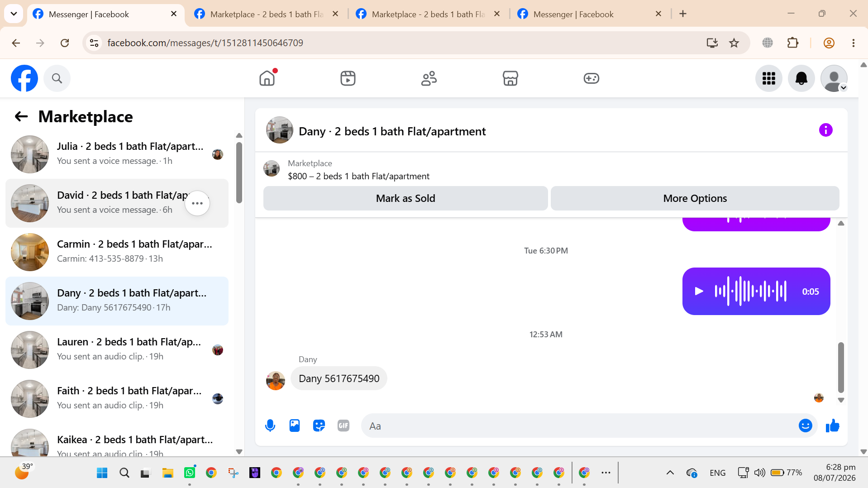Viewport: 868px width, 488px height.
Task: Open the Gaming controller icon
Action: (591, 78)
